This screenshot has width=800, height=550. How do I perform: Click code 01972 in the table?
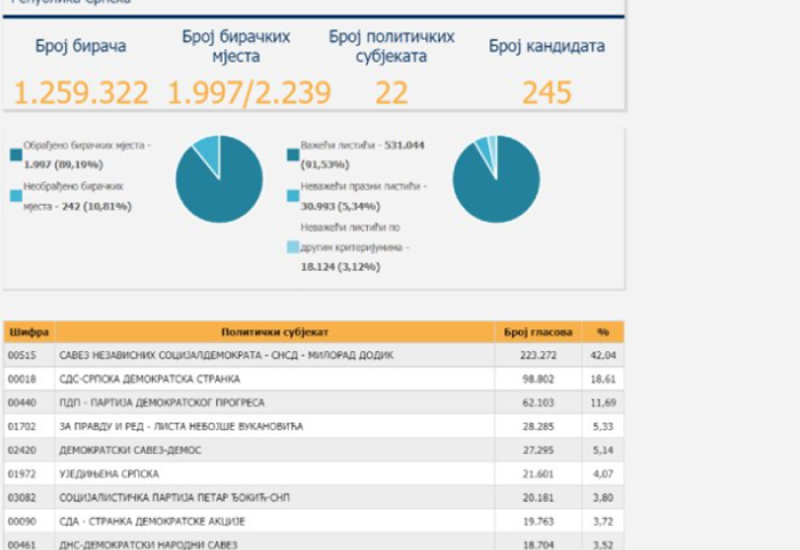[22, 474]
